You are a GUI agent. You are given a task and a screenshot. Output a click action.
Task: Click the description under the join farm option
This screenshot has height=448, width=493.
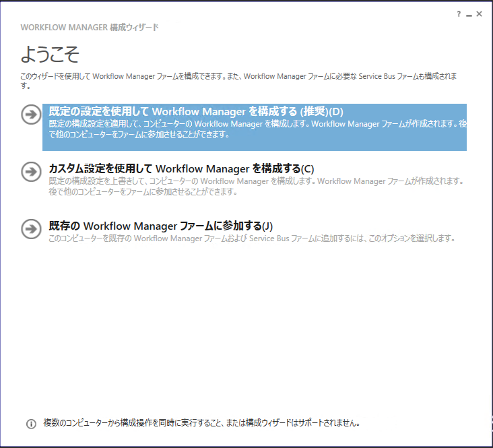pyautogui.click(x=252, y=238)
